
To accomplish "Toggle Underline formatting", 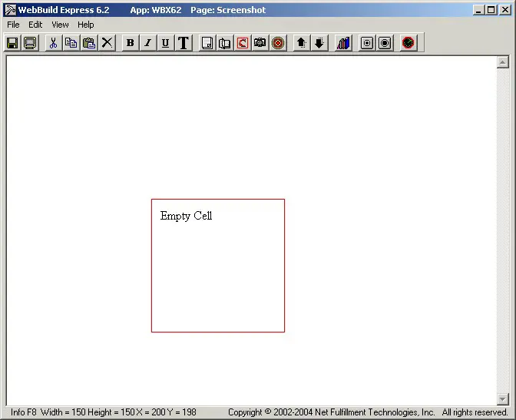I will [x=165, y=43].
